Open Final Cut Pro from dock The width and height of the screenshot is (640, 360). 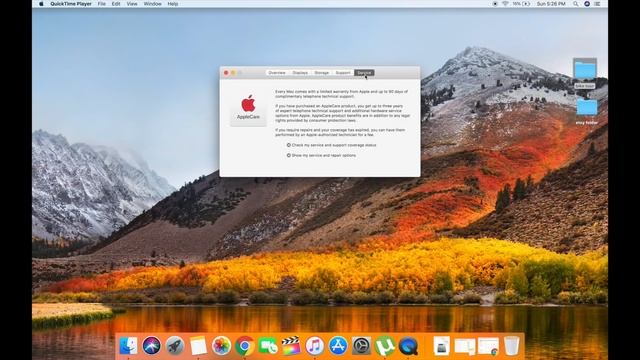coord(291,346)
